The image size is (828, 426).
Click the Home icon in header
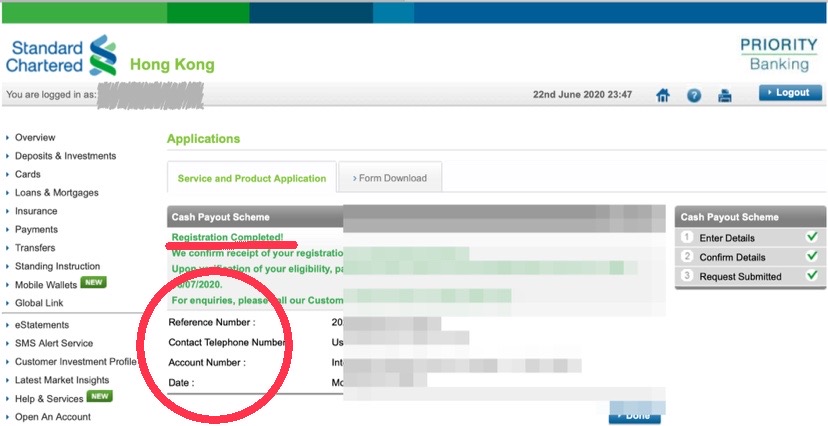point(662,95)
